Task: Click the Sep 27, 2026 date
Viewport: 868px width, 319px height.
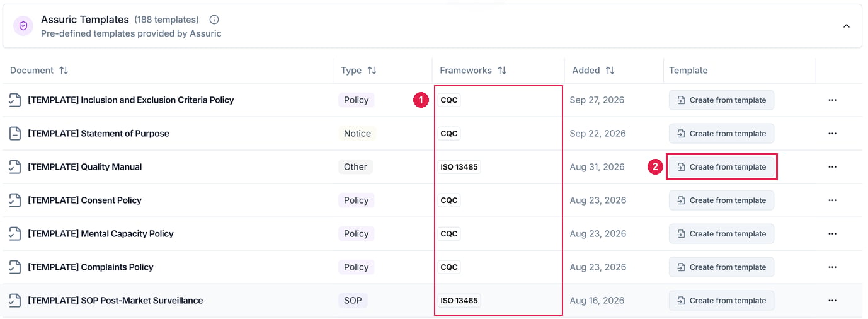Action: coord(597,100)
